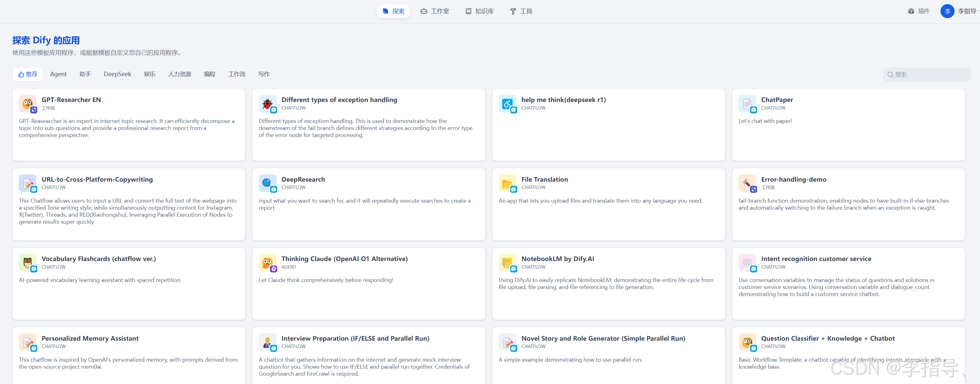Click the NotebookLM by Dify.AI notebook icon
Screen dimensions: 980x384
(x=507, y=263)
